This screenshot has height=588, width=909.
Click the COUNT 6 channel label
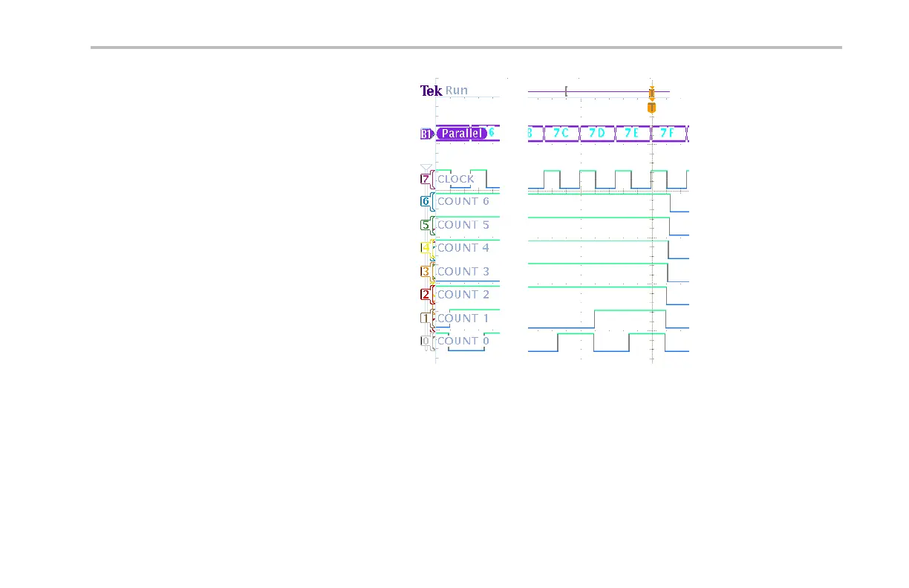[x=463, y=201]
